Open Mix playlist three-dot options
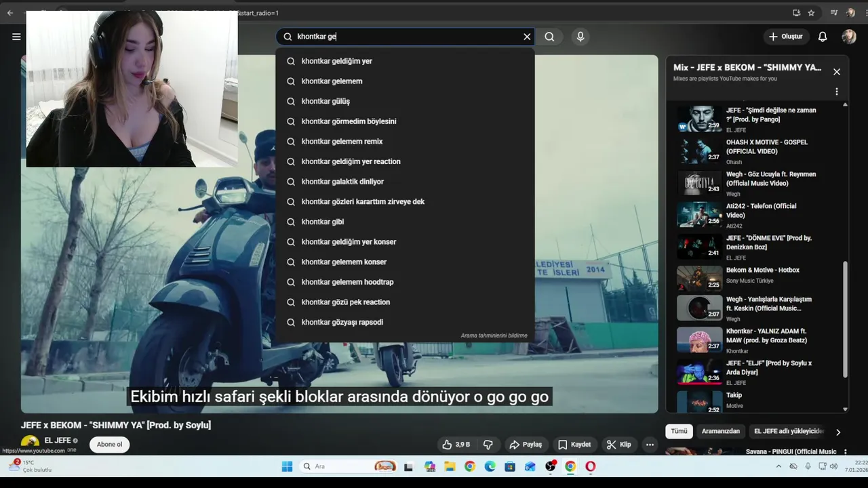868x488 pixels. tap(837, 91)
